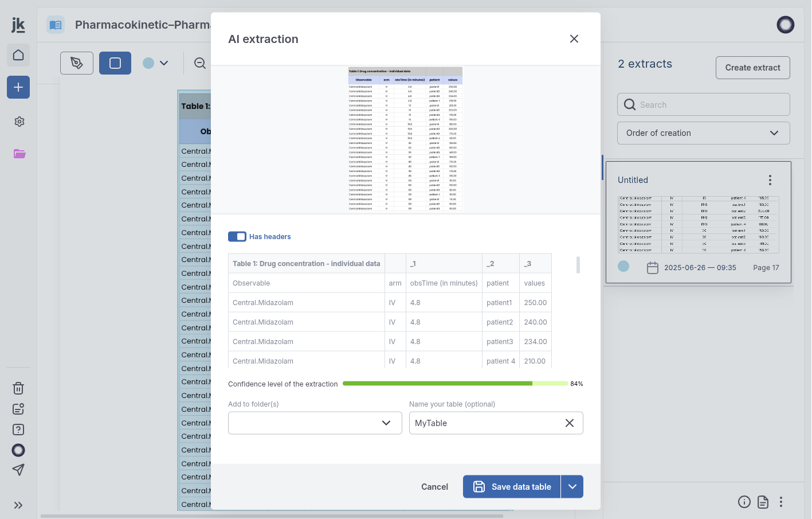Viewport: 812px width, 519px height.
Task: Select the rectangle selection tool
Action: pyautogui.click(x=115, y=63)
